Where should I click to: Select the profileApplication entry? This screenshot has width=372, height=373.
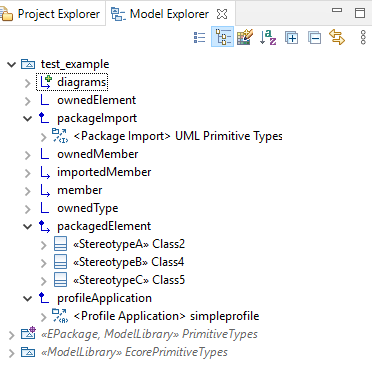pos(104,298)
